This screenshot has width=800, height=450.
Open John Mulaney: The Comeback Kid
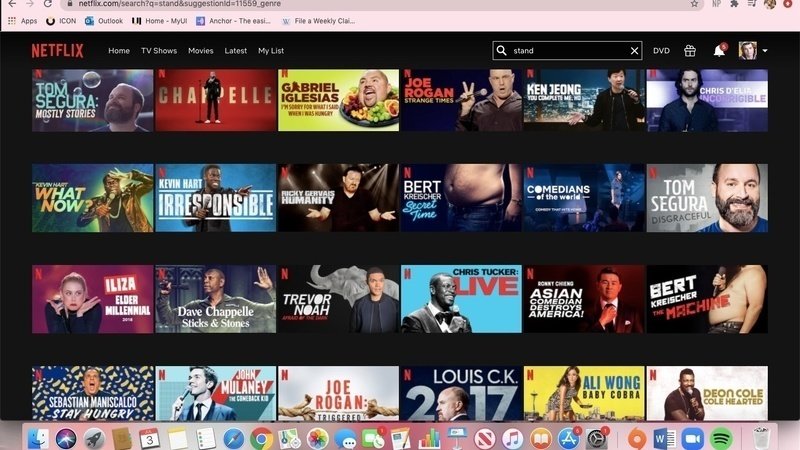coord(215,393)
